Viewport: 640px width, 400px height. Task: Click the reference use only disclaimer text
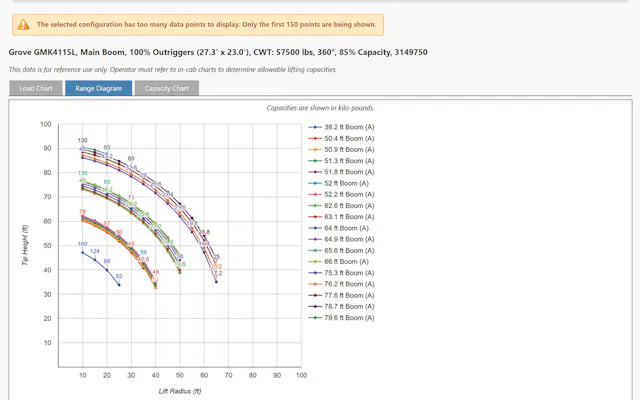(x=173, y=69)
